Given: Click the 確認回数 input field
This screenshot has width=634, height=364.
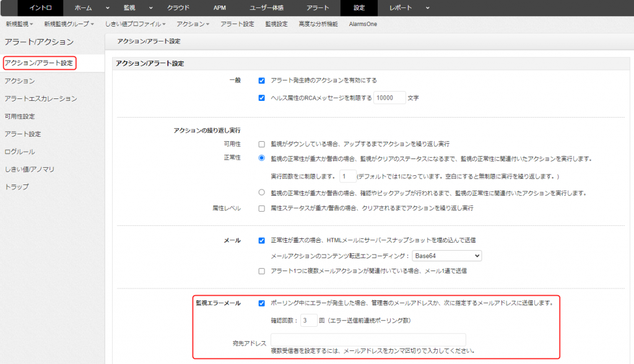Looking at the screenshot, I should pos(308,320).
